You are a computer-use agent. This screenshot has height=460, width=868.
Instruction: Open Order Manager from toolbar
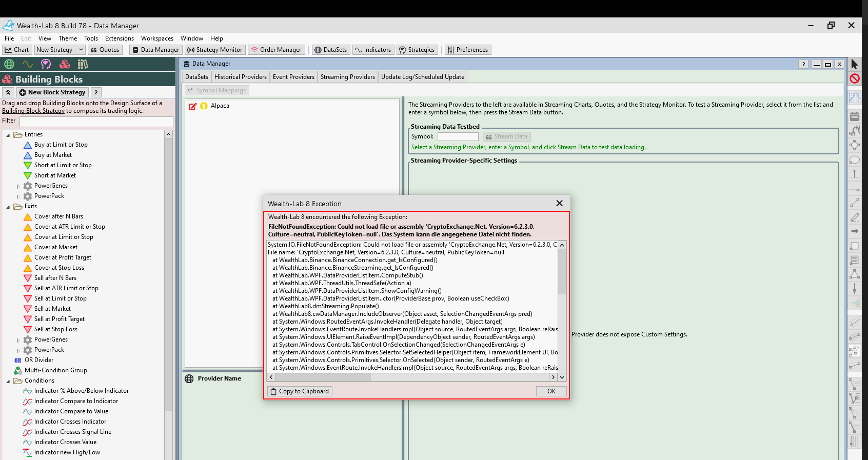(x=277, y=50)
